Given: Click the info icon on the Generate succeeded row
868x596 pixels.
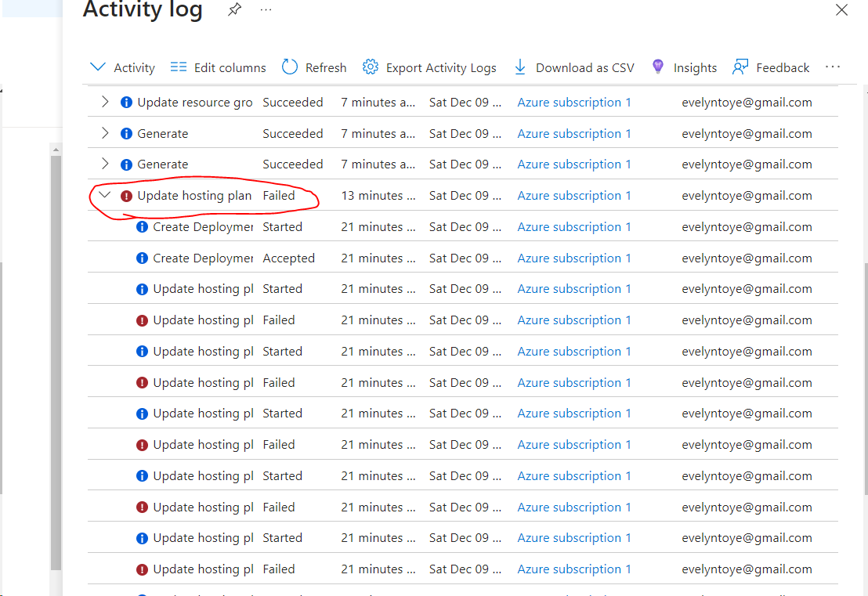Looking at the screenshot, I should (x=127, y=133).
